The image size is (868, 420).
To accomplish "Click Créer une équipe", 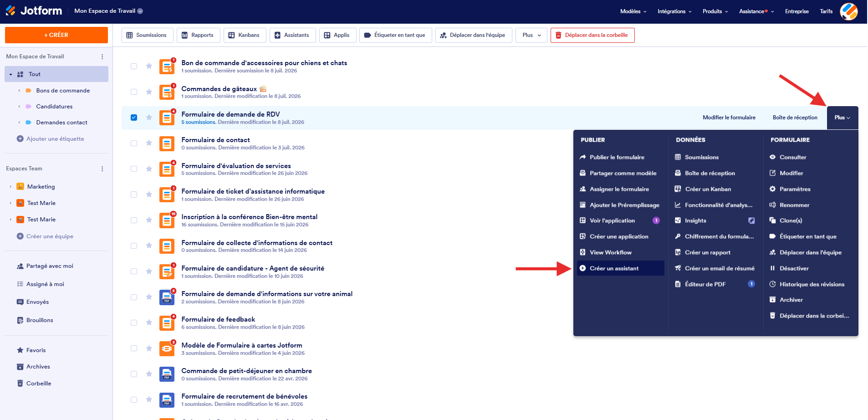I will [45, 236].
